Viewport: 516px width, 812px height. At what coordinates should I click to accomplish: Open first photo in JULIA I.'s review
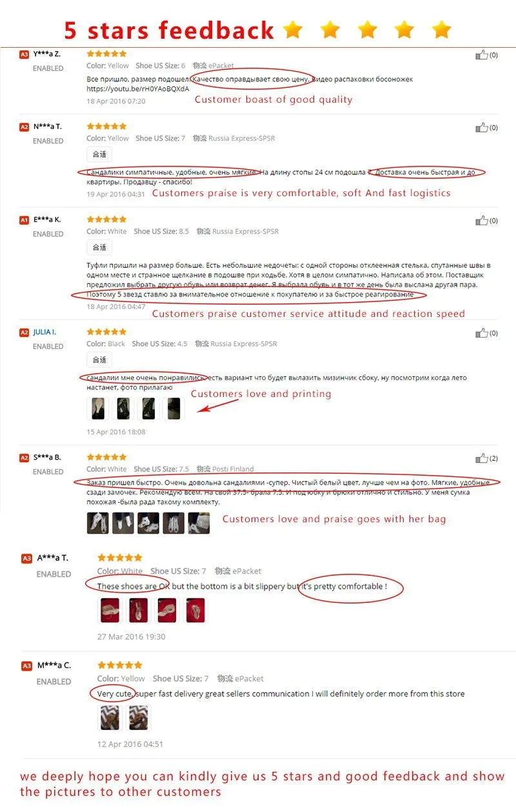click(97, 409)
